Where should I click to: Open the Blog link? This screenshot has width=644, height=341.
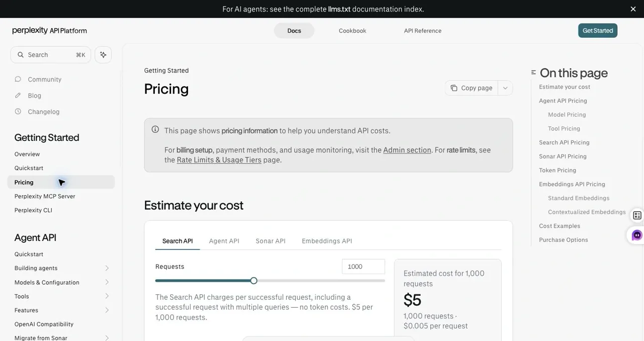pyautogui.click(x=35, y=96)
